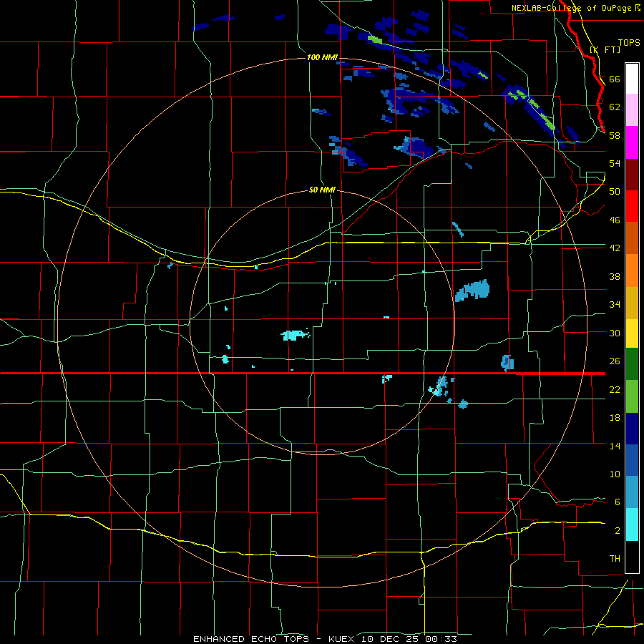The width and height of the screenshot is (644, 644).
Task: Click the cyan 6 kft legend swatch
Action: tap(632, 525)
